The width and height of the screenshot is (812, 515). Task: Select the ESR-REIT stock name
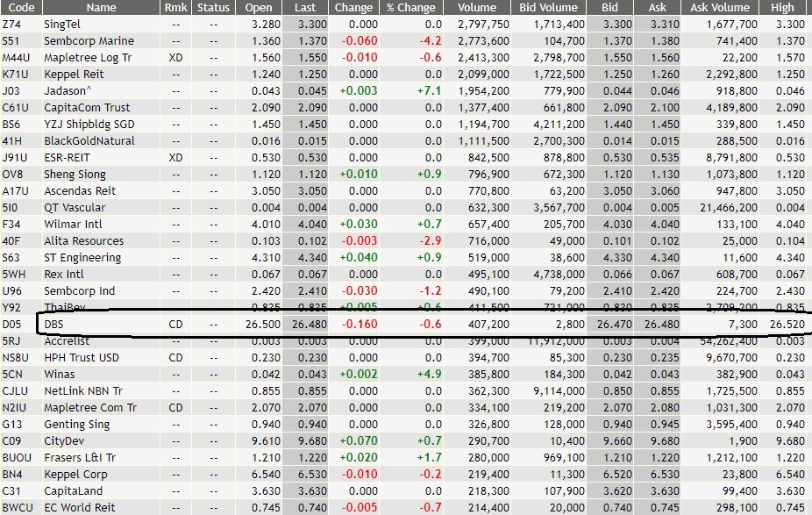click(x=67, y=158)
